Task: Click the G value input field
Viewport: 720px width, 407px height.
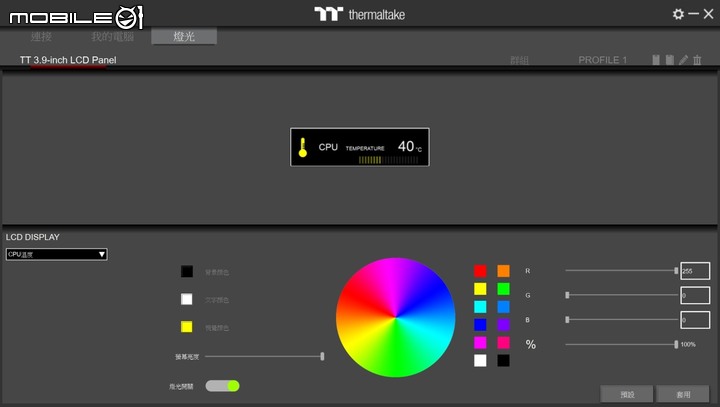Action: 695,295
